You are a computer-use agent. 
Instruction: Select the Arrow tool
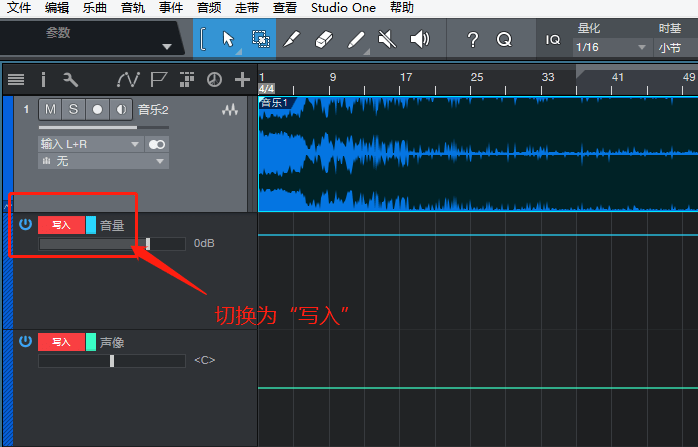(x=228, y=40)
